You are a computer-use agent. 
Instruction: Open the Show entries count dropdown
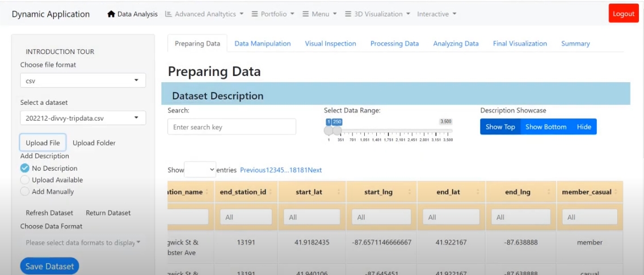[x=200, y=170]
